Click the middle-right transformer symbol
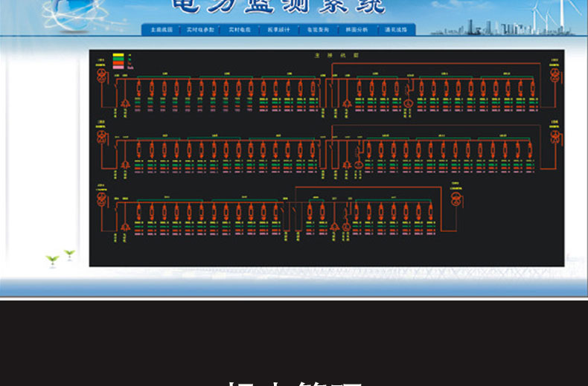 554,137
